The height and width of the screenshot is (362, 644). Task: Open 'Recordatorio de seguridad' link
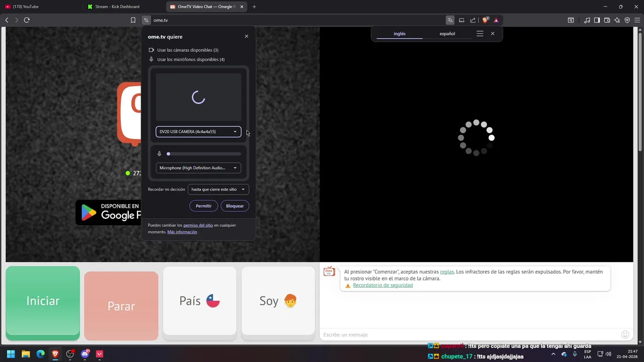click(383, 285)
